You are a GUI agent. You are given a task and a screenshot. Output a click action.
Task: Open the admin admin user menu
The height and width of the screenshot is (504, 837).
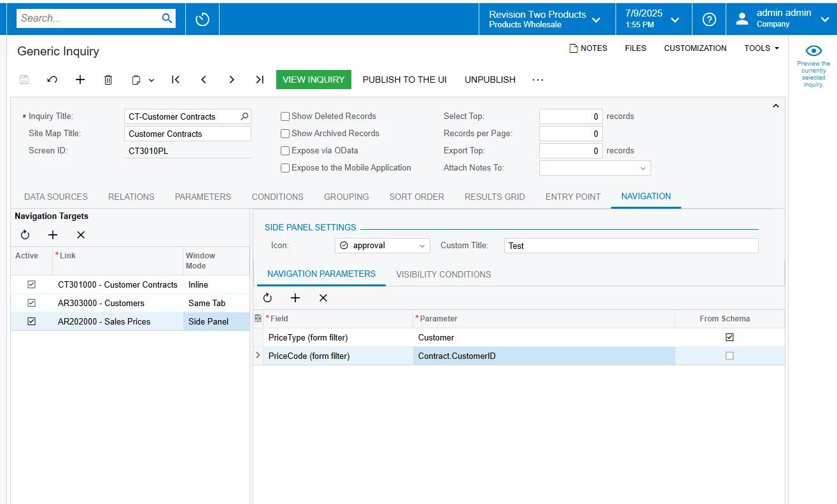click(782, 19)
